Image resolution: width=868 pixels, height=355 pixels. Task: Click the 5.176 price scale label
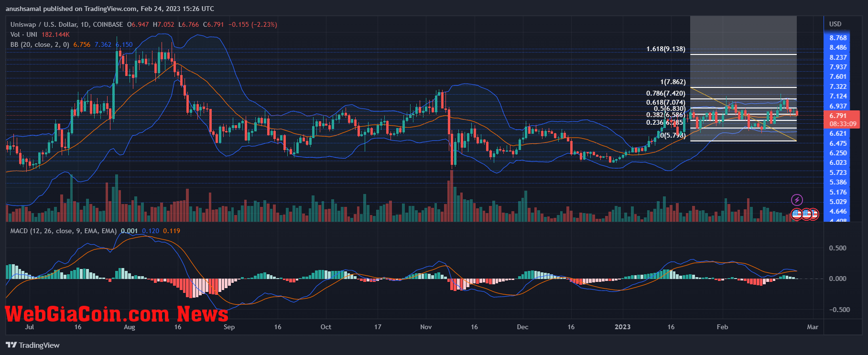point(838,192)
